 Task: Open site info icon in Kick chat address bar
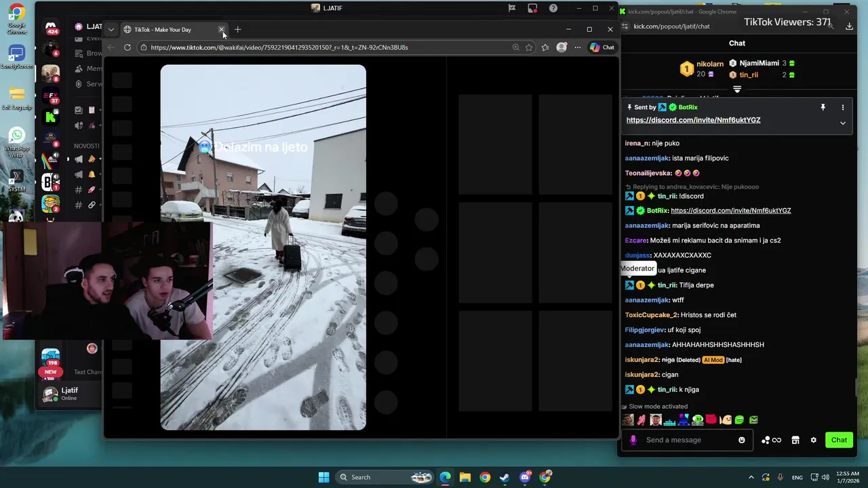pyautogui.click(x=626, y=26)
